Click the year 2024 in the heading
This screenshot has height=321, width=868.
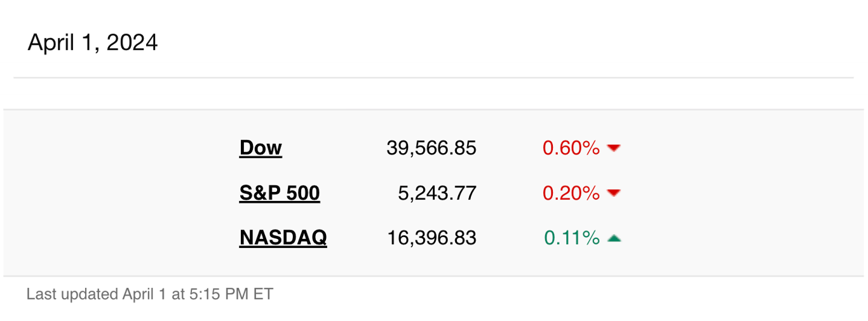[x=132, y=43]
